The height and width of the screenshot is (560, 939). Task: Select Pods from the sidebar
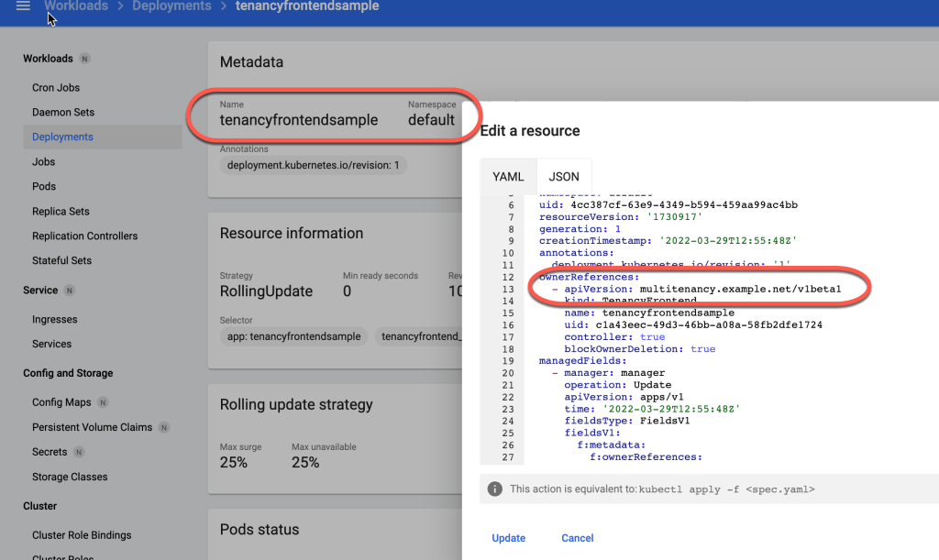click(44, 186)
